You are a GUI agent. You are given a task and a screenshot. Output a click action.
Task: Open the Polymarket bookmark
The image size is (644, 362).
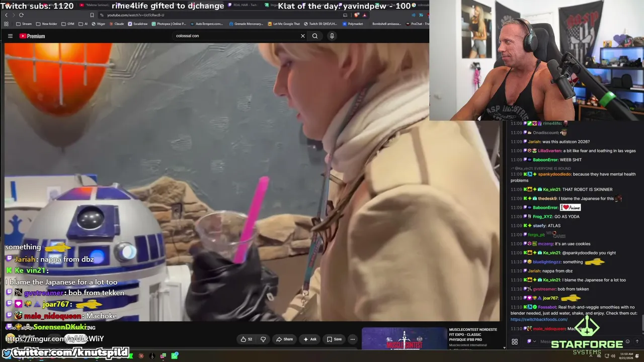click(352, 24)
